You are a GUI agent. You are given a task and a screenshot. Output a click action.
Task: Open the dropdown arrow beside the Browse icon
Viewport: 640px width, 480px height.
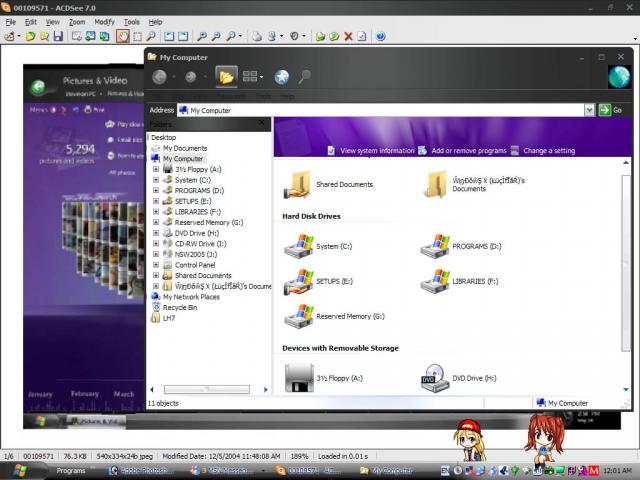point(19,36)
